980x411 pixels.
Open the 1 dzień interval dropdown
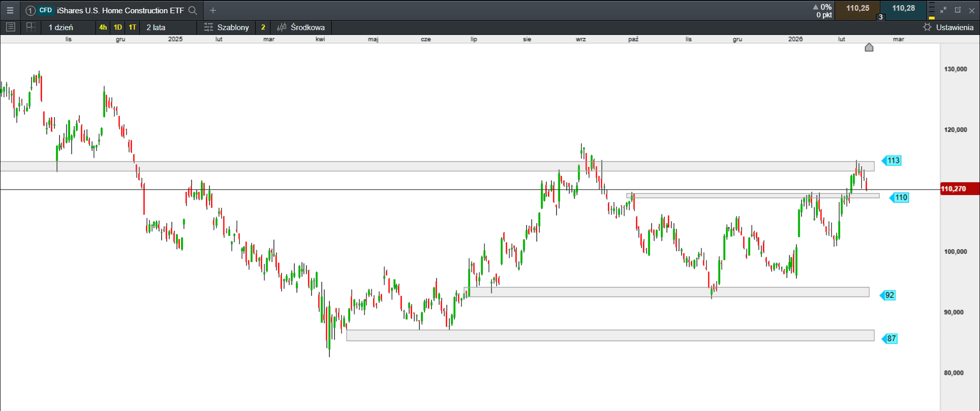(x=61, y=27)
